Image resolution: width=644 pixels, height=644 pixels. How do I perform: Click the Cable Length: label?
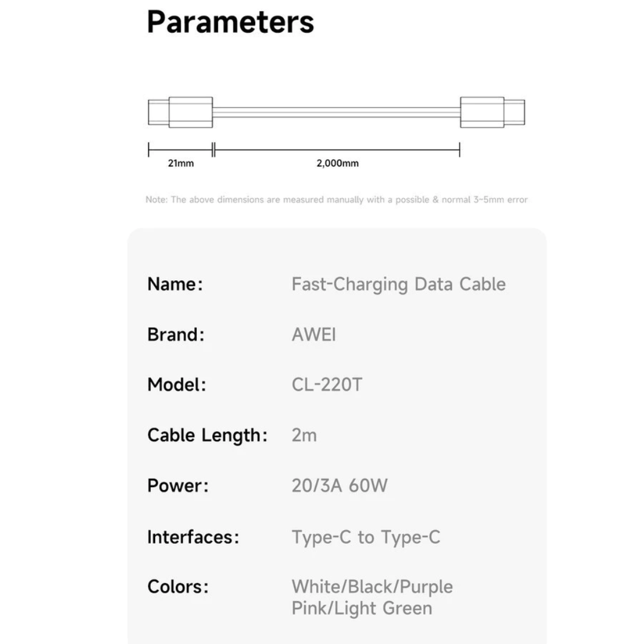pos(207,435)
